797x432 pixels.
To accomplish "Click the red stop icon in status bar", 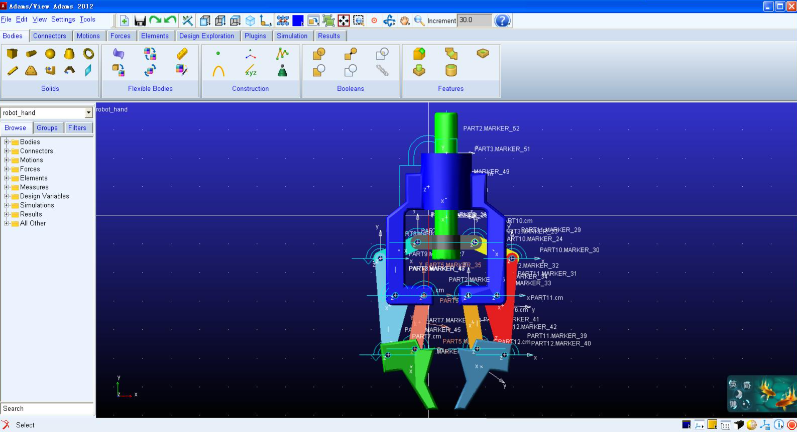I will [x=791, y=425].
